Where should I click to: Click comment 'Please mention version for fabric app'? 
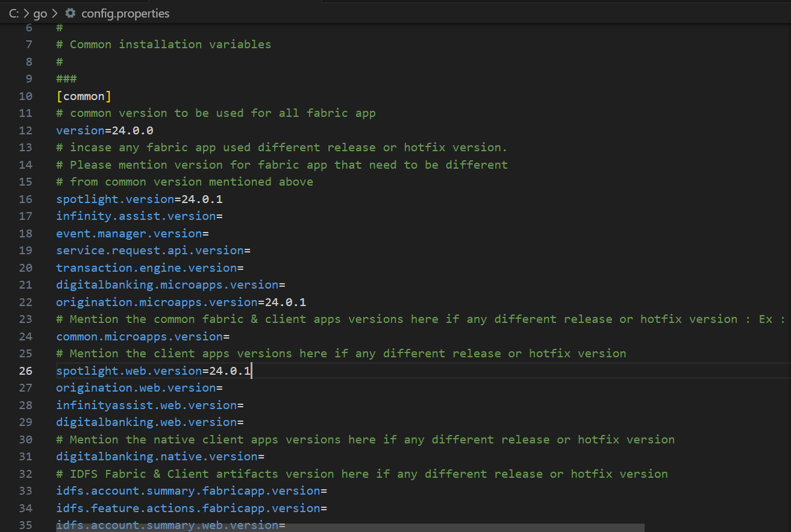click(282, 164)
